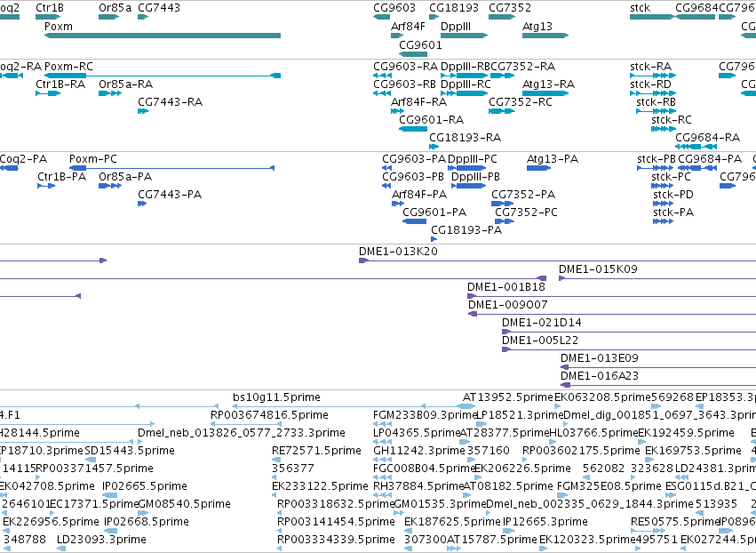Click the EK187625.5prime EST

(x=408, y=532)
